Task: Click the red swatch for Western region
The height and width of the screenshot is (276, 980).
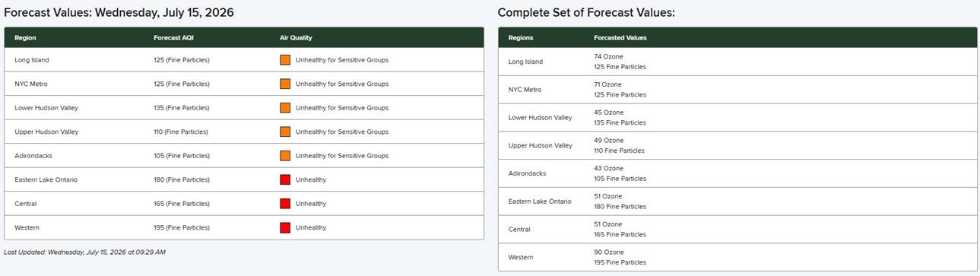Action: click(285, 227)
